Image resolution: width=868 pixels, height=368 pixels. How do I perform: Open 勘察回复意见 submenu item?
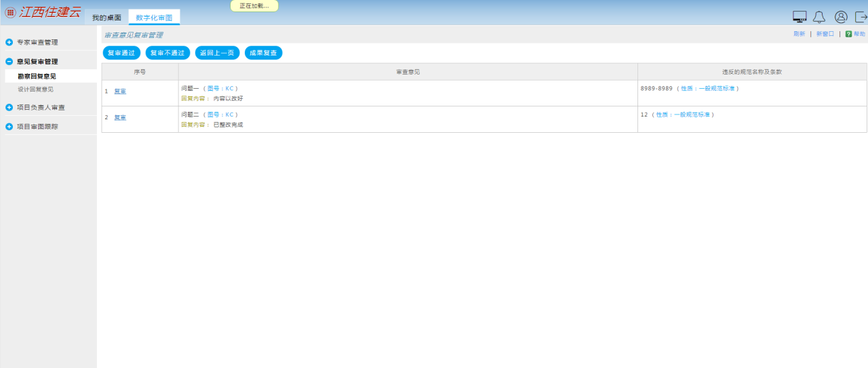pyautogui.click(x=37, y=76)
